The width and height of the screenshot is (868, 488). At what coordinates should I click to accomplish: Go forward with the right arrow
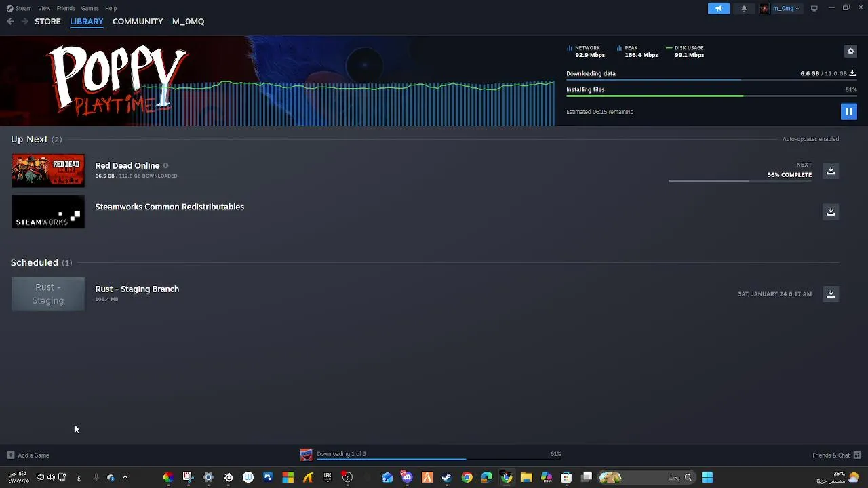[x=25, y=22]
